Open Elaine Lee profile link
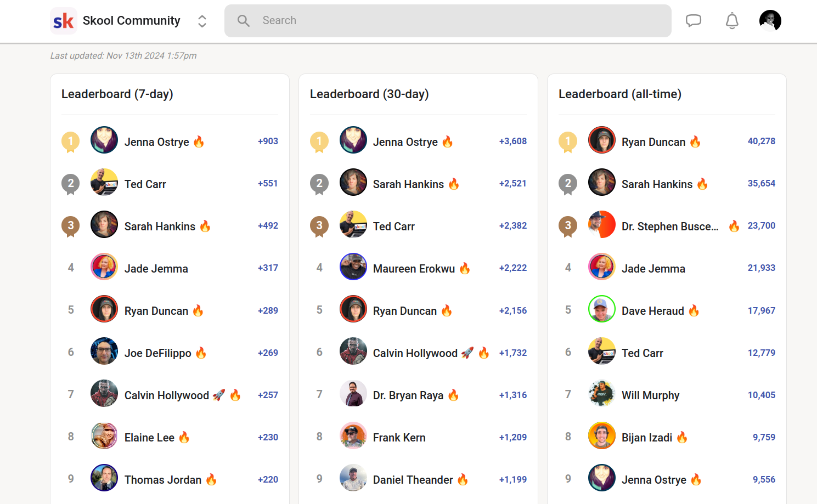The width and height of the screenshot is (817, 504). [x=149, y=438]
